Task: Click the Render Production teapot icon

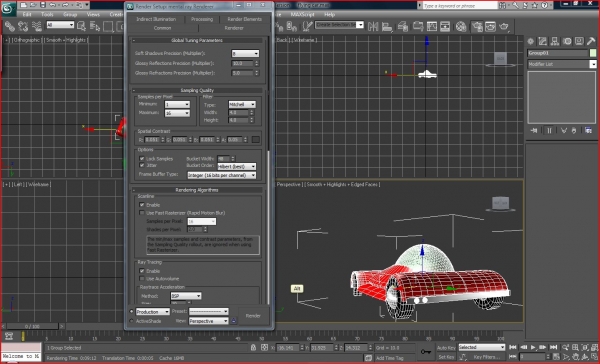Action: tap(504, 26)
